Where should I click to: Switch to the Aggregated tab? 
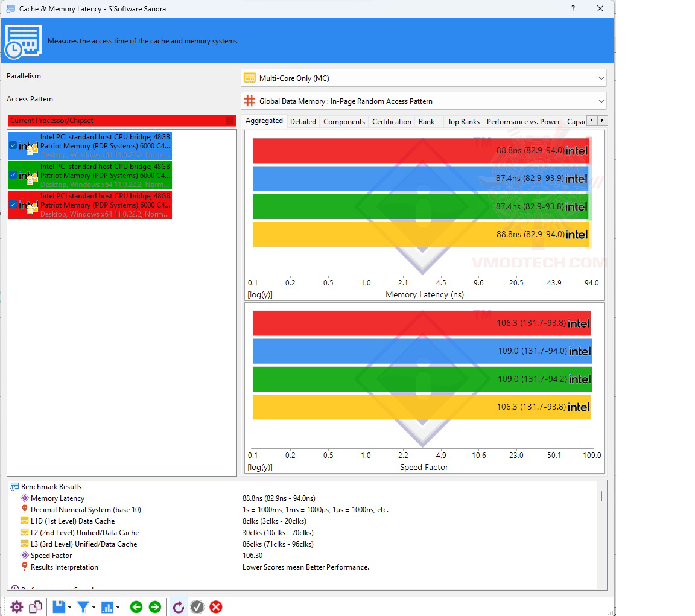[x=264, y=121]
